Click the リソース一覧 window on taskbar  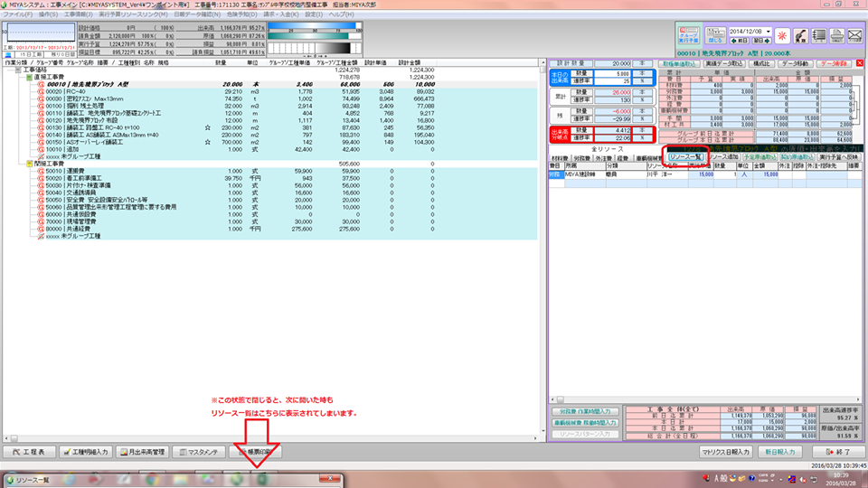pyautogui.click(x=172, y=480)
